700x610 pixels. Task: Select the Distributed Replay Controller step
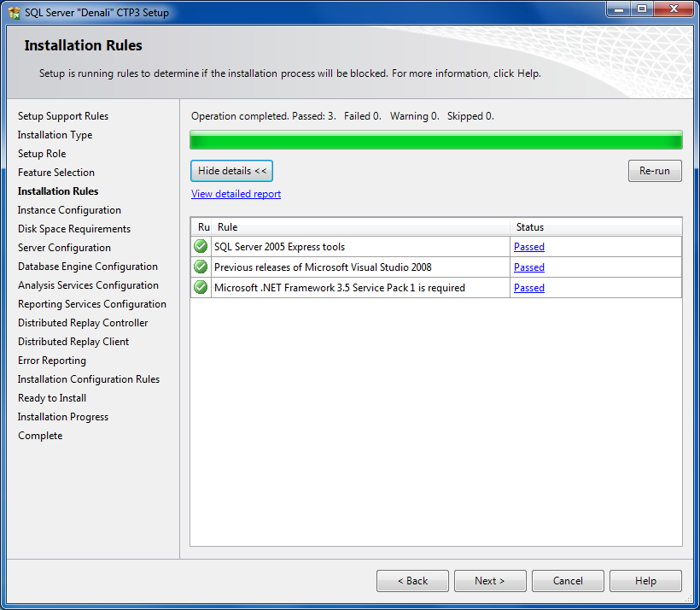pyautogui.click(x=83, y=323)
